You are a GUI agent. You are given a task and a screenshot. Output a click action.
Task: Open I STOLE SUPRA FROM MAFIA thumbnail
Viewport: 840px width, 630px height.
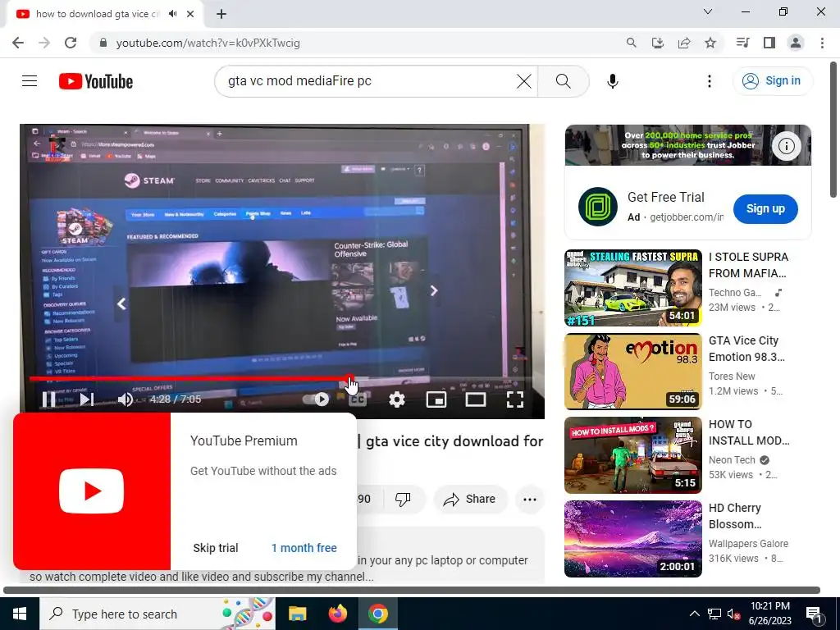[633, 288]
